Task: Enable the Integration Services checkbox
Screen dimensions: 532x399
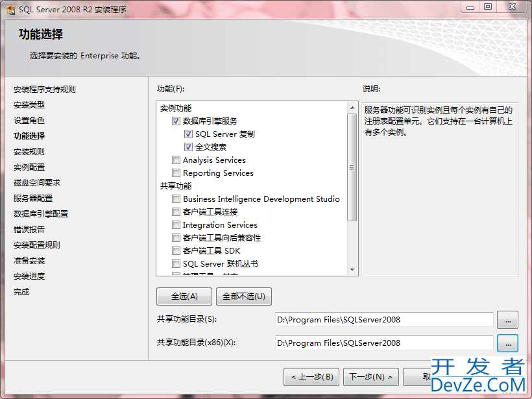Action: (x=176, y=225)
